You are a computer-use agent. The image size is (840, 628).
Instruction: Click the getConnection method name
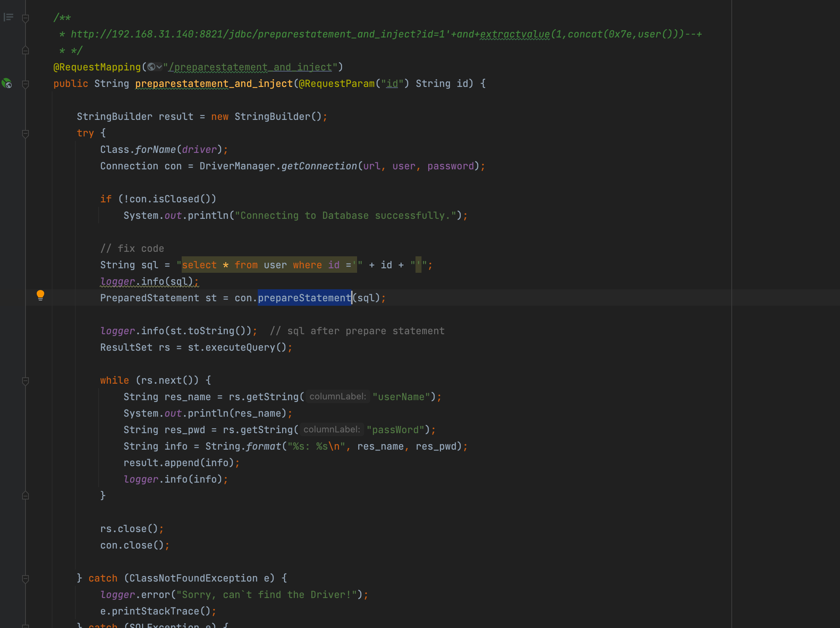click(x=319, y=166)
